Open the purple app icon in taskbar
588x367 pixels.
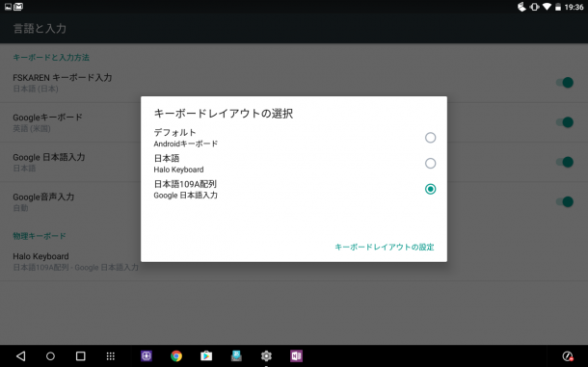tap(147, 356)
